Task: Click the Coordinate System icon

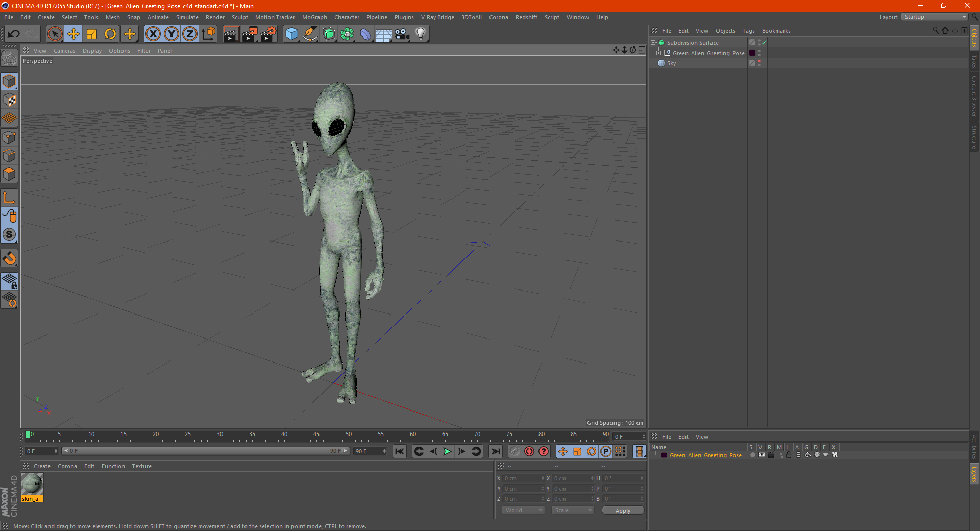Action: 208,34
